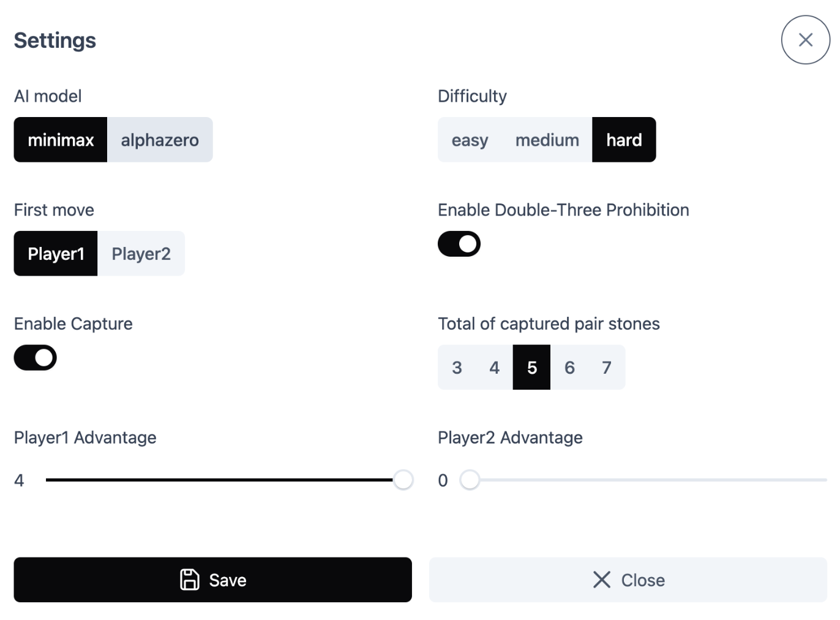840x620 pixels.
Task: Set difficulty to medium
Action: pyautogui.click(x=547, y=140)
